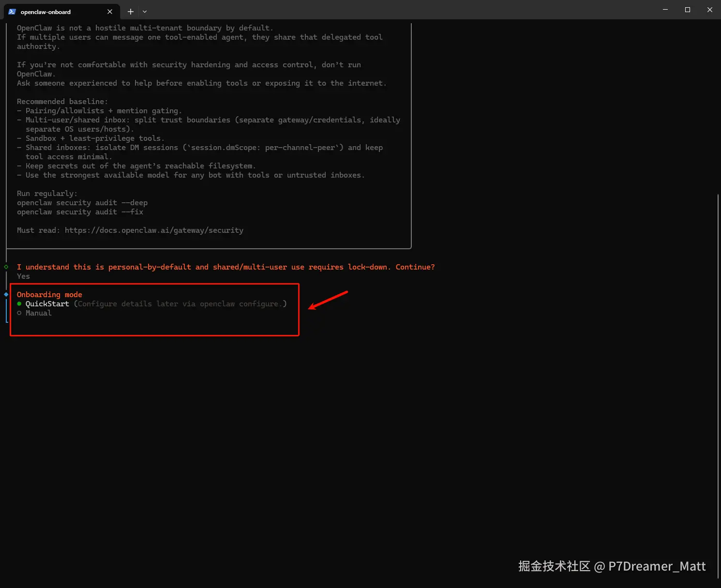This screenshot has height=588, width=721.
Task: Click the 'Run regularly:' line
Action: (x=47, y=194)
